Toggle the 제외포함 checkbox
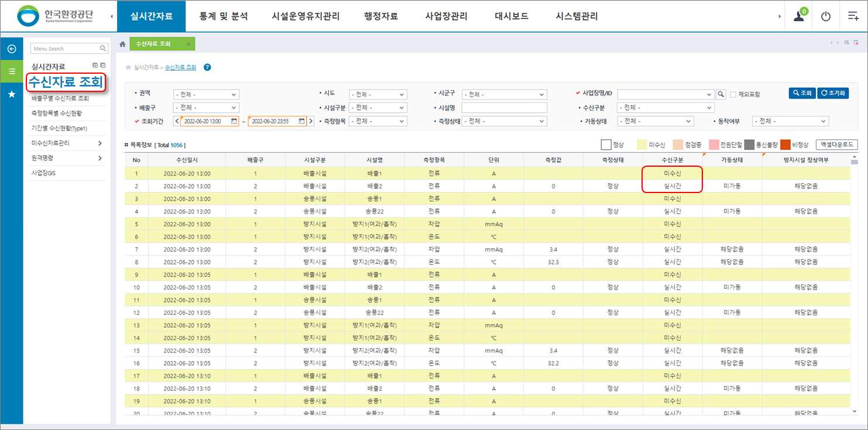 (733, 94)
